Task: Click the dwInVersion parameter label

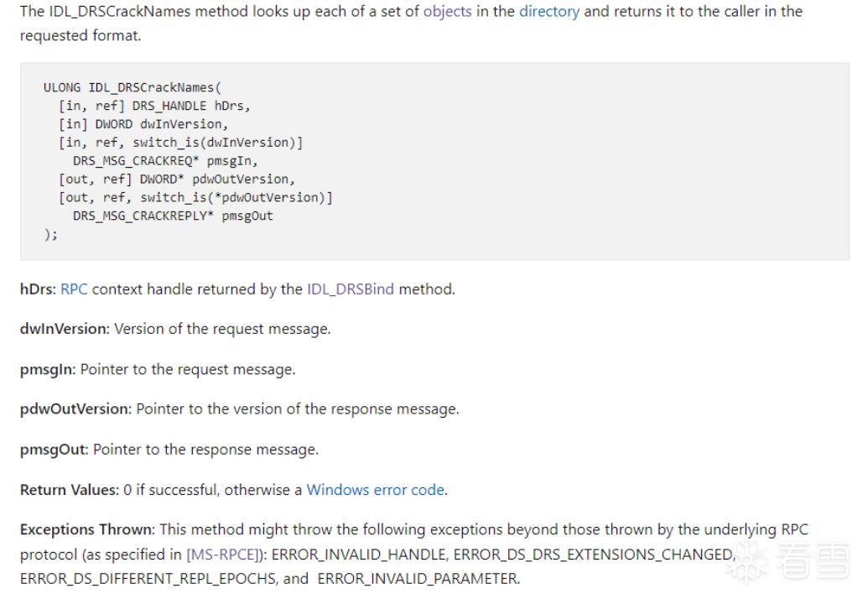Action: (65, 329)
